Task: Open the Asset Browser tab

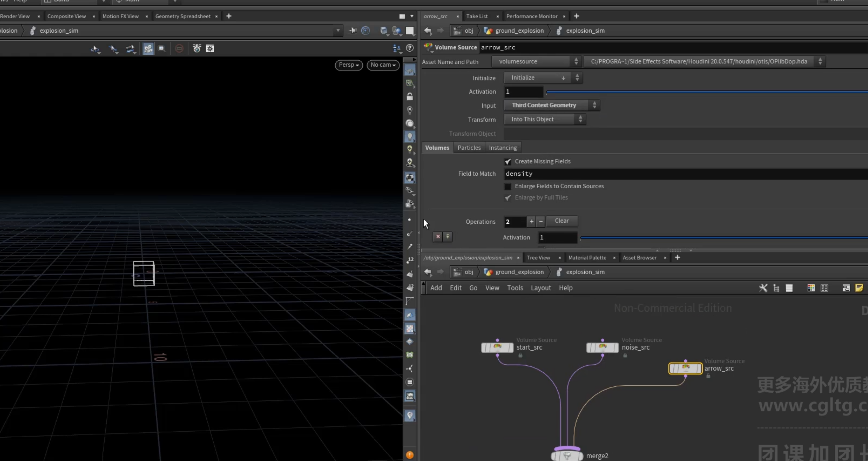Action: click(640, 258)
